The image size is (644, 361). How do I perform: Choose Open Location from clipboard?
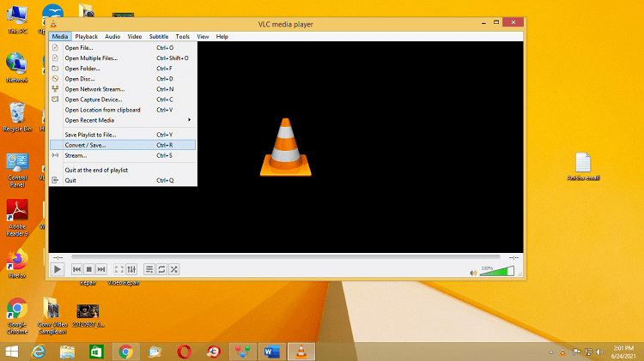click(123, 110)
